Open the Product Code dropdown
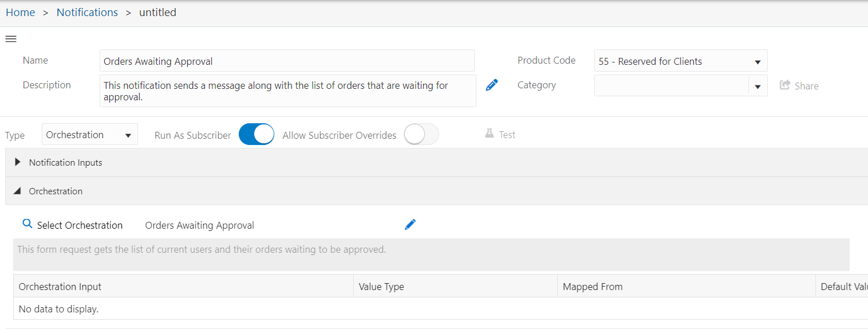 coord(681,61)
